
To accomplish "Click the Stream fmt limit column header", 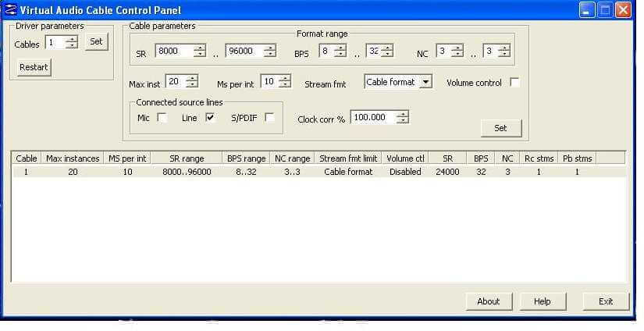I will click(348, 158).
